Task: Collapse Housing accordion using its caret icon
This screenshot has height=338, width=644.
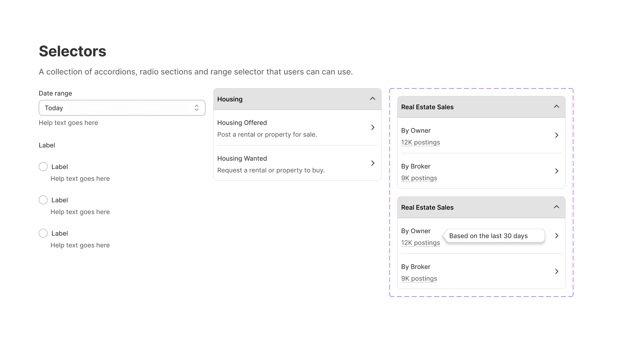Action: click(x=373, y=99)
